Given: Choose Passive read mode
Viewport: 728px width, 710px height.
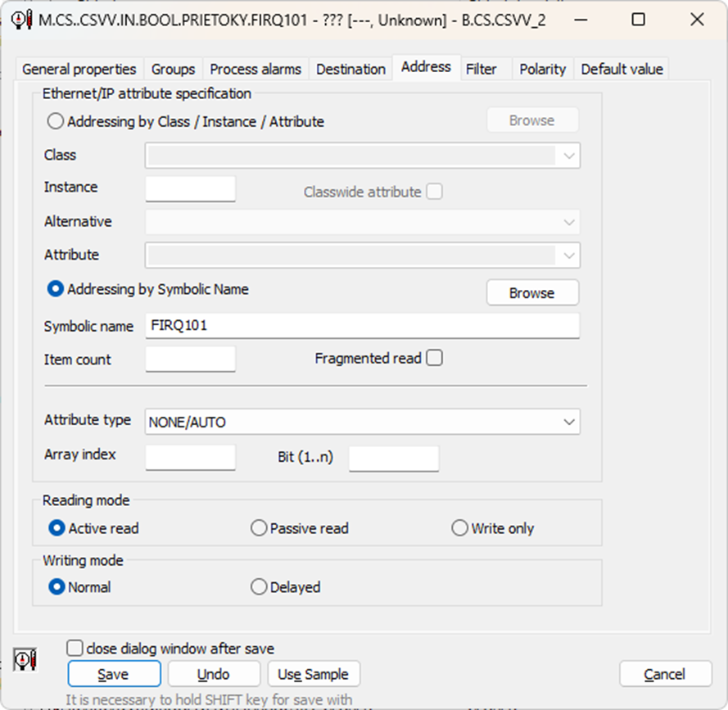Looking at the screenshot, I should click(259, 528).
